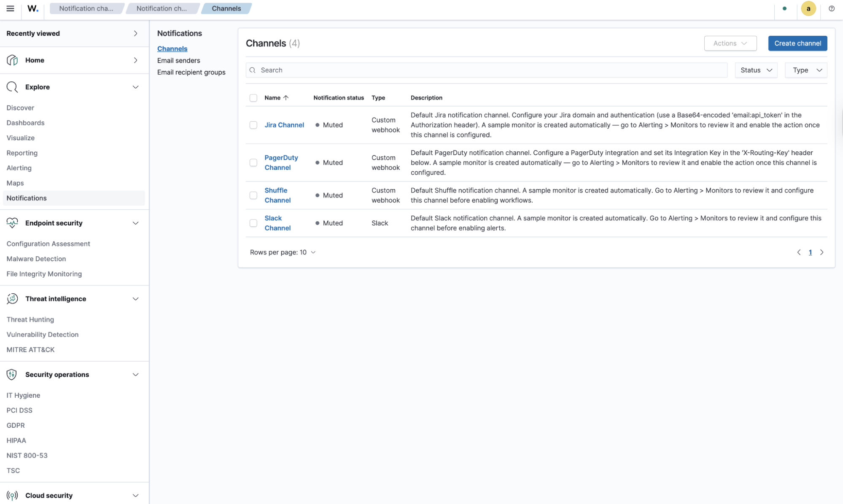Image resolution: width=843 pixels, height=504 pixels.
Task: Open the help icon in top bar
Action: (831, 8)
